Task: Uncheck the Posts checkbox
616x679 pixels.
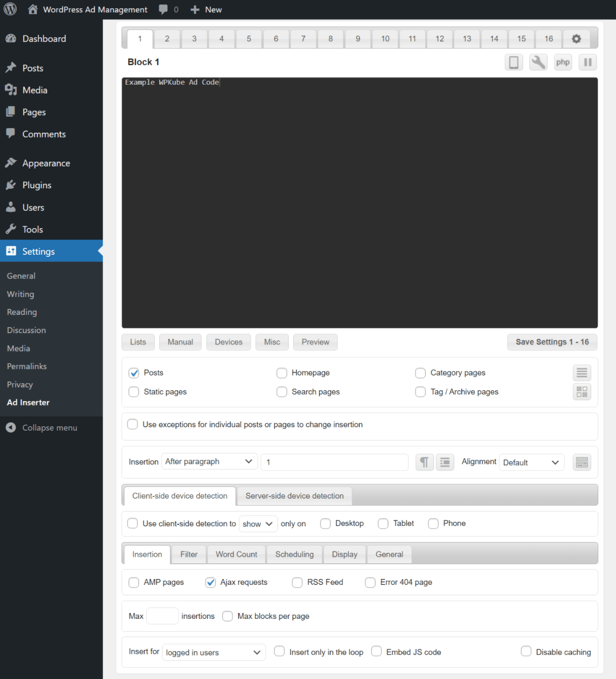Action: tap(134, 373)
